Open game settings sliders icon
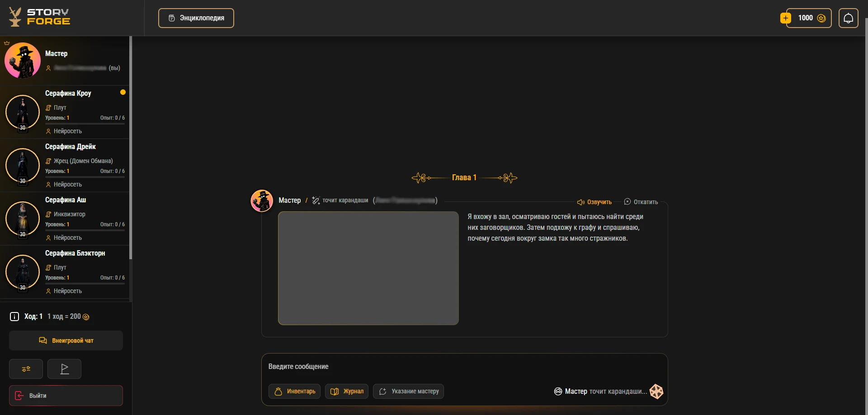This screenshot has width=868, height=415. [x=26, y=369]
